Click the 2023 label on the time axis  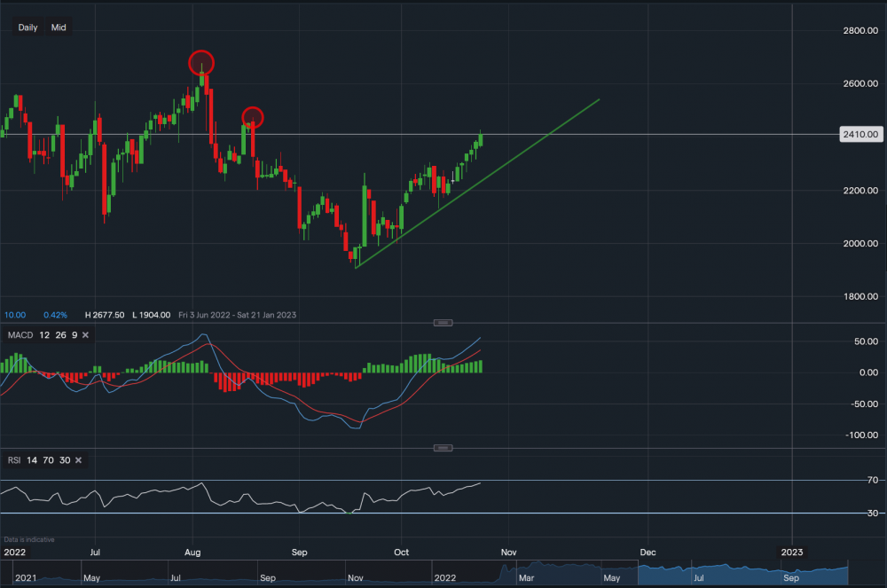[791, 552]
